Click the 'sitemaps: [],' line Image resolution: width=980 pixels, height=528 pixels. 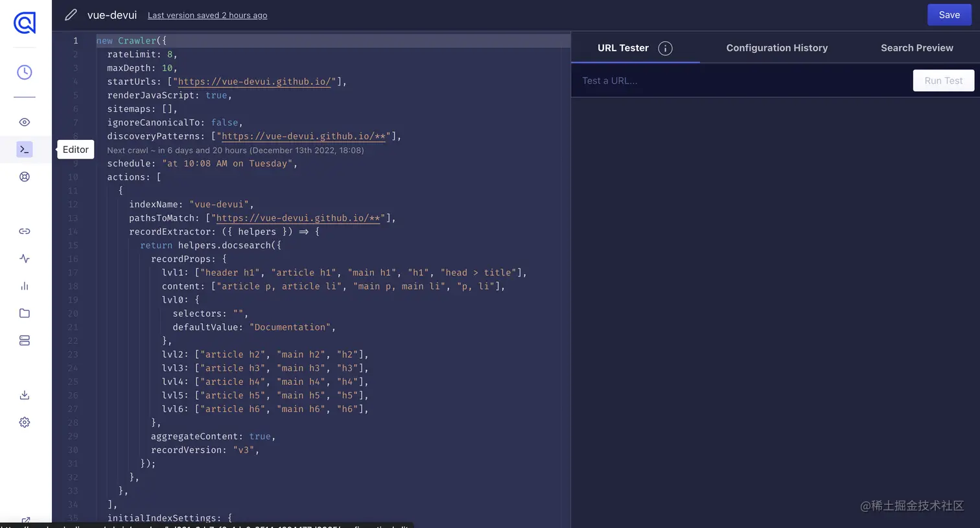coord(142,109)
